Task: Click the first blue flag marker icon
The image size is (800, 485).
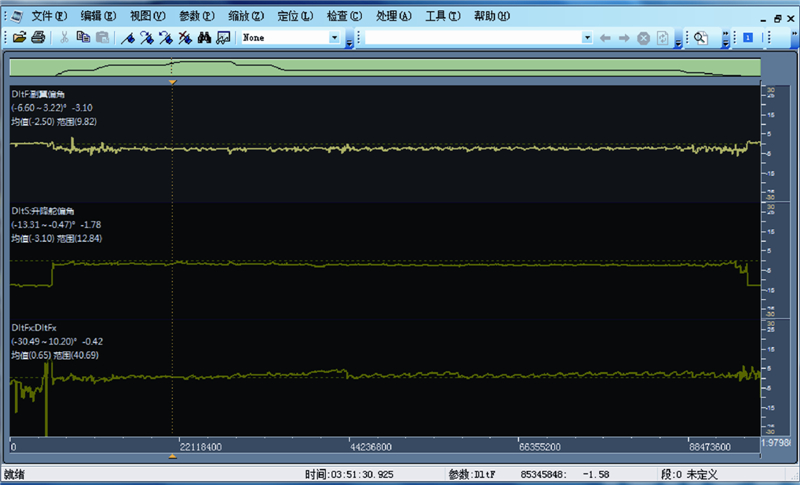Action: tap(127, 37)
